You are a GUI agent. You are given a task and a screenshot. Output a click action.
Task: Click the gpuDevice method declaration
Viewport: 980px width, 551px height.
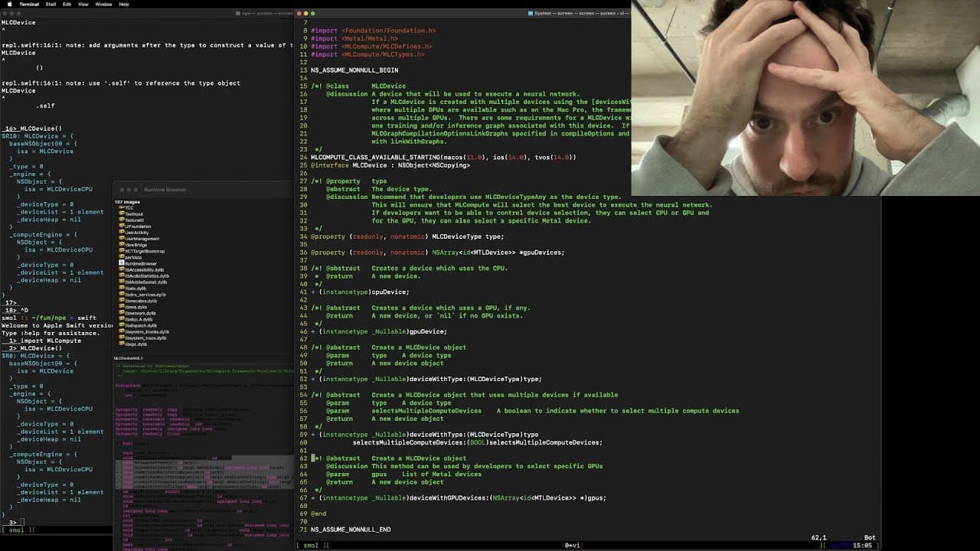coord(379,331)
